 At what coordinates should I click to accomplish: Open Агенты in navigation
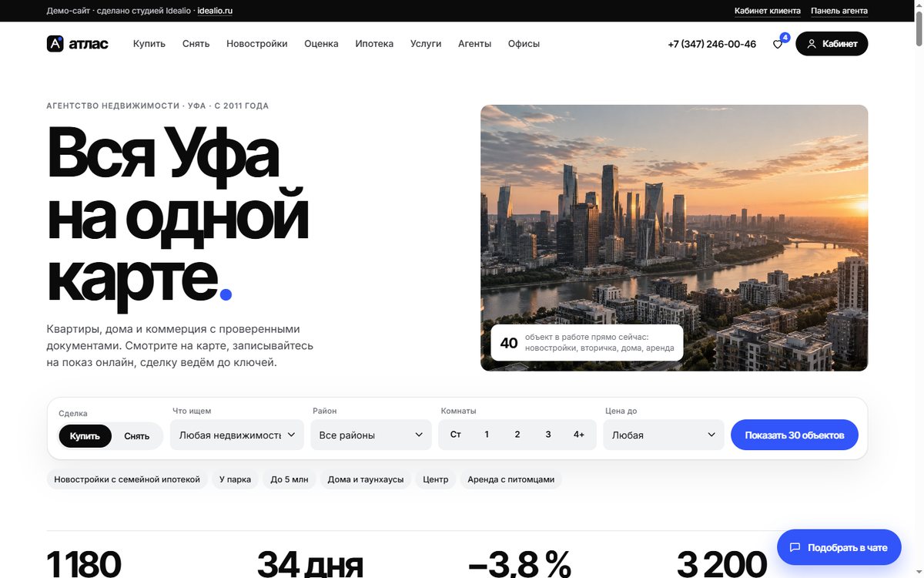474,44
